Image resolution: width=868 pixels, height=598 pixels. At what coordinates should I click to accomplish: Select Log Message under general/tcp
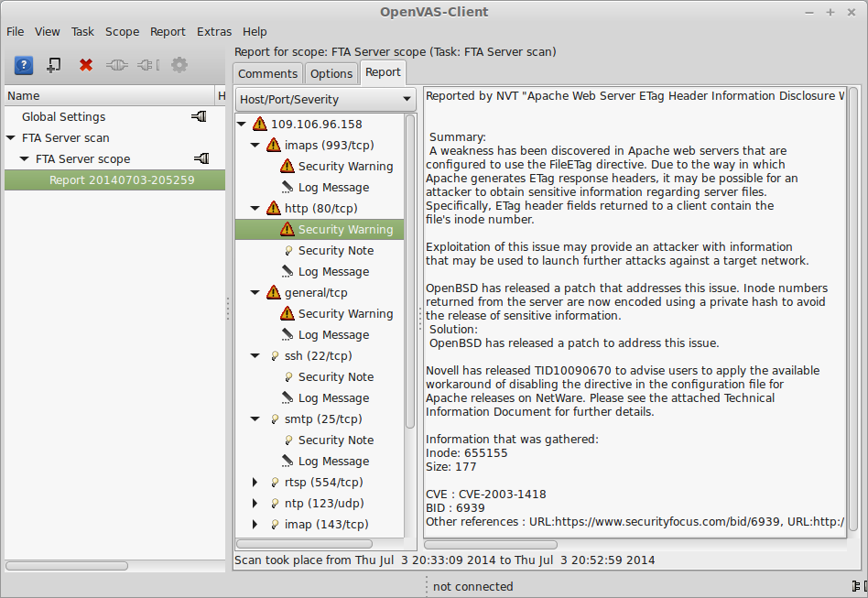(x=334, y=334)
